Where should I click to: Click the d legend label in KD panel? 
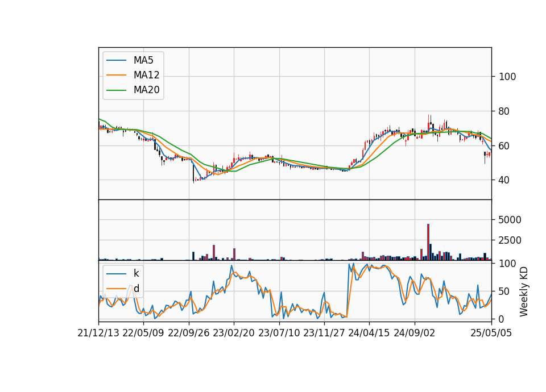coord(136,289)
